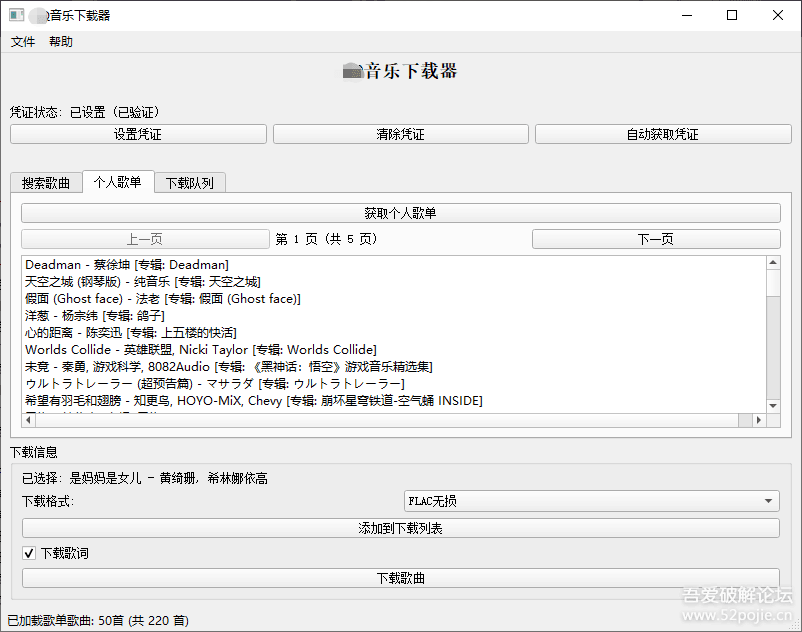The height and width of the screenshot is (632, 802).
Task: Open the 文件 menu
Action: (22, 41)
